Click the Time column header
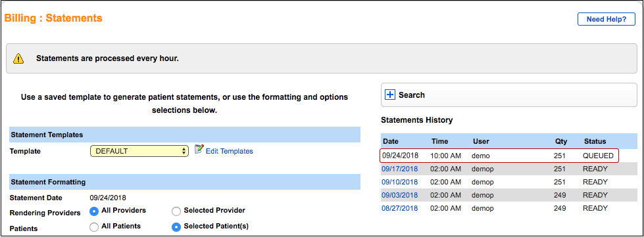Screen dimensions: 644x237 coord(439,141)
